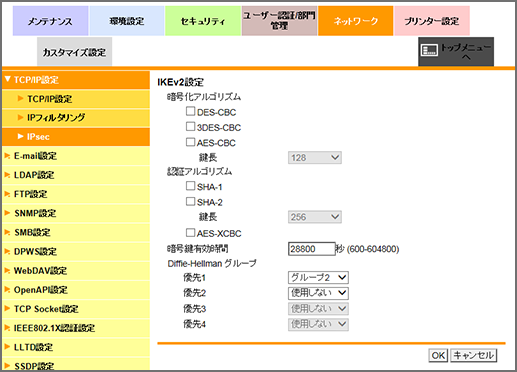Open SNMP設定 in the sidebar
Image resolution: width=517 pixels, height=372 pixels.
(x=76, y=213)
